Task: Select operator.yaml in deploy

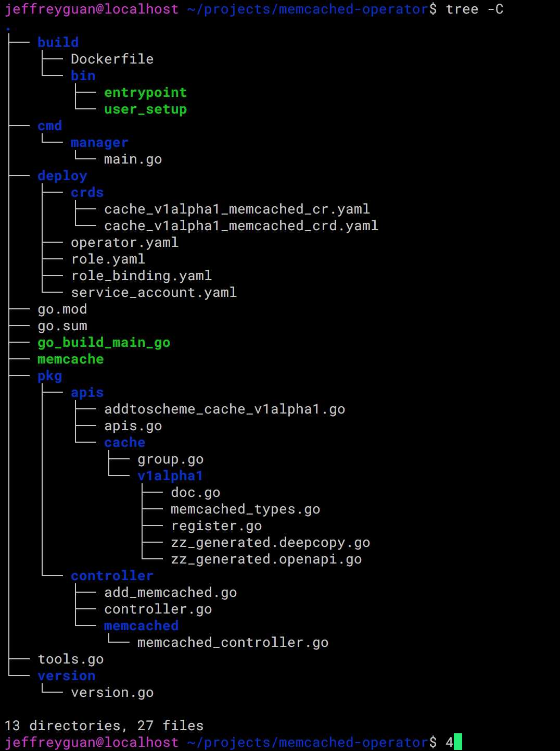Action: click(124, 242)
